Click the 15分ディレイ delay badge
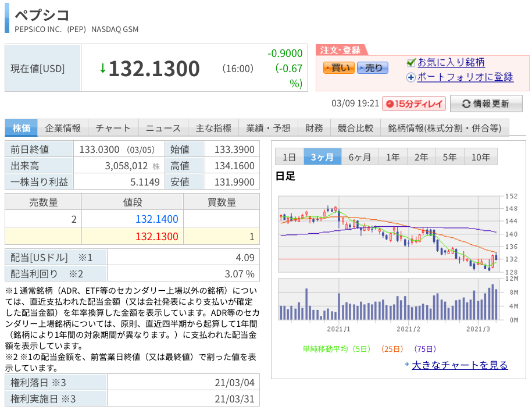Screen dimensions: 532x410 click(414, 104)
